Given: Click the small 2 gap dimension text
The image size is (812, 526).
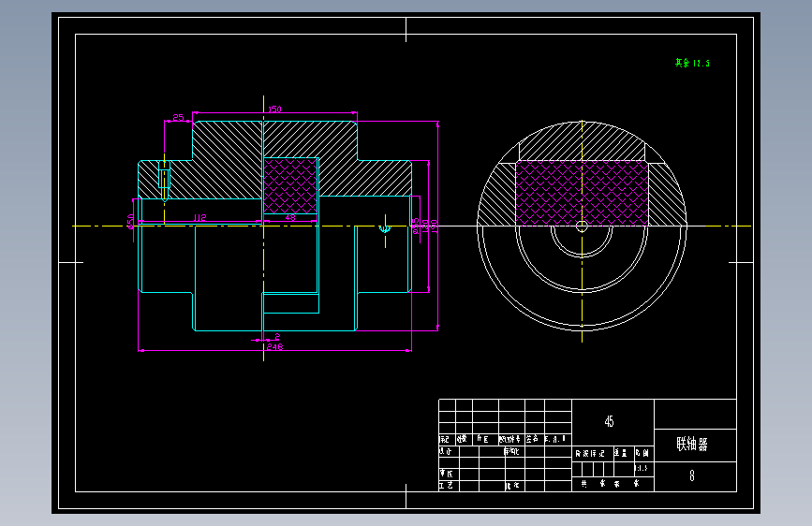Looking at the screenshot, I should [277, 337].
